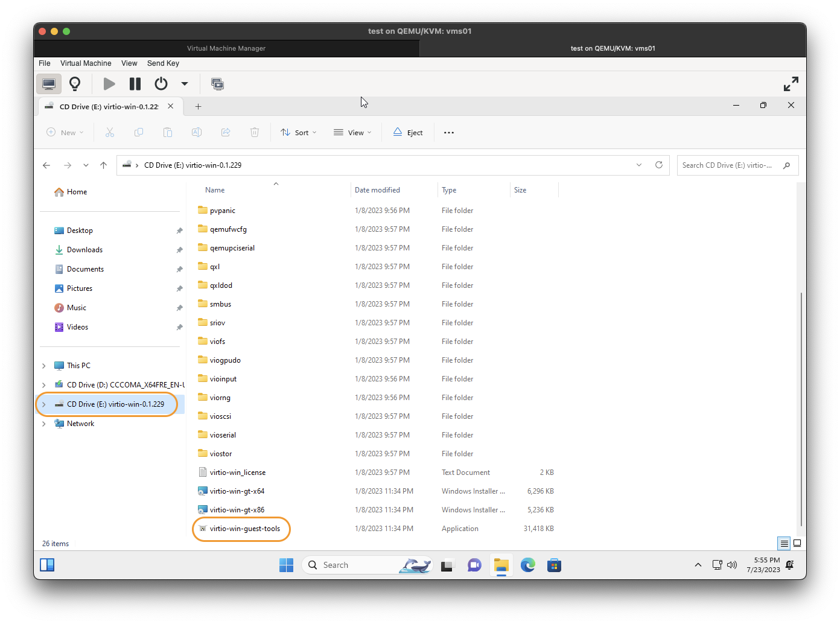This screenshot has width=840, height=624.
Task: Click the search CD Drive field
Action: coord(737,165)
